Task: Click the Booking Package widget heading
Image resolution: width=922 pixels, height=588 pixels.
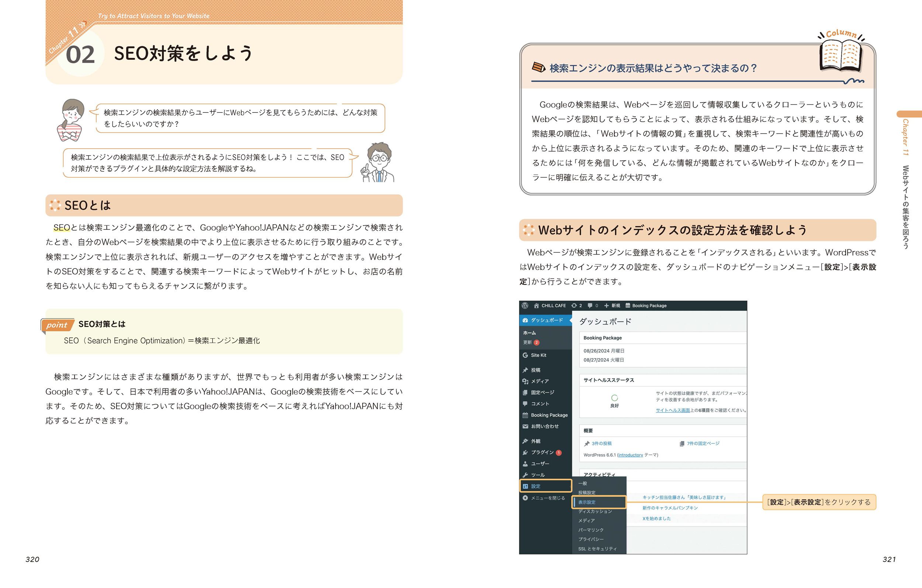Action: pyautogui.click(x=602, y=338)
